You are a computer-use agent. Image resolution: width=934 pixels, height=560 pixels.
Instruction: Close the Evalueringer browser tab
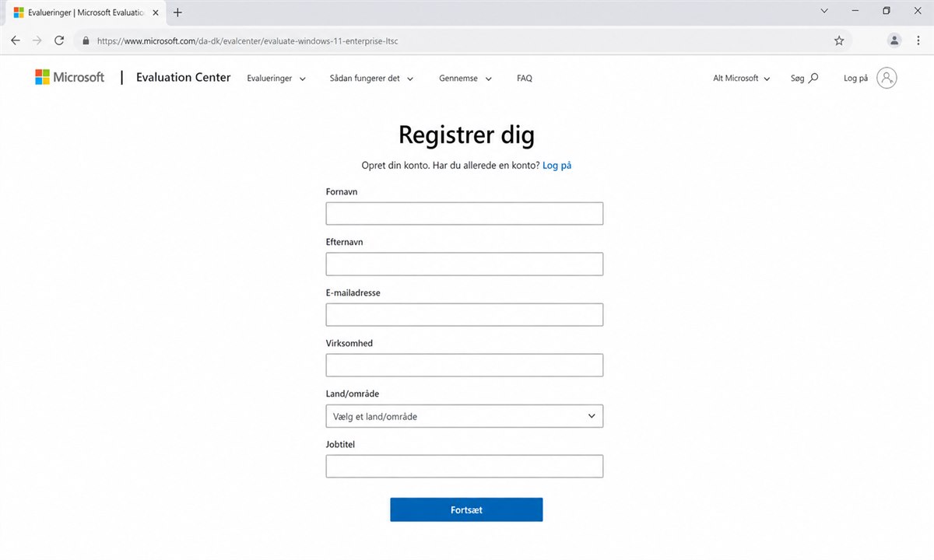tap(156, 12)
